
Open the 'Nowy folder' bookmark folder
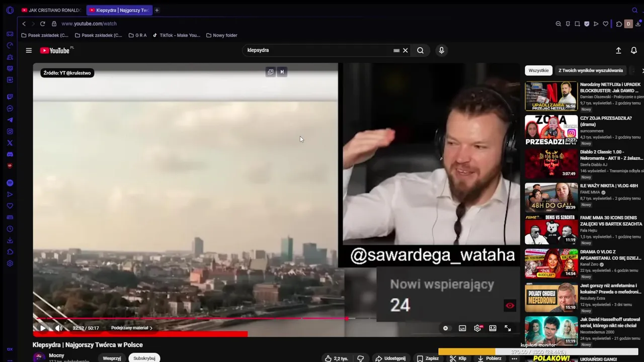(221, 35)
